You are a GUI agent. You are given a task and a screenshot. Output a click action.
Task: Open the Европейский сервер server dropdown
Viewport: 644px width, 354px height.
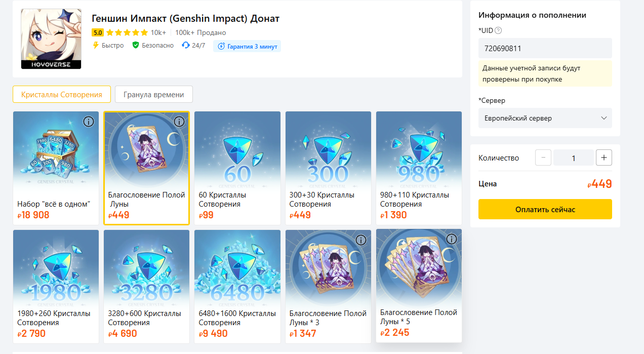pyautogui.click(x=545, y=118)
